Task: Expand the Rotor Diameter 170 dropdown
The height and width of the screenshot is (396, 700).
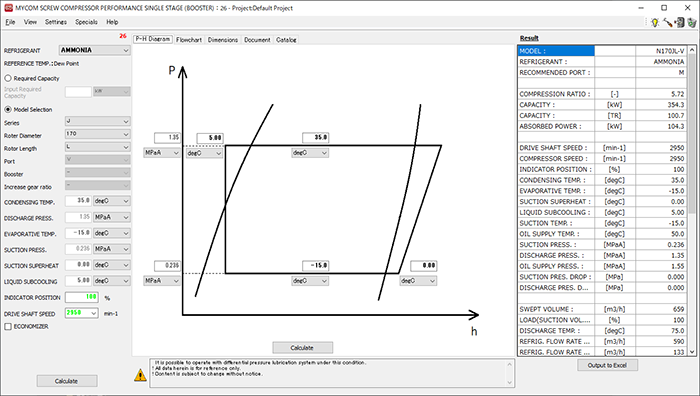Action: pyautogui.click(x=97, y=134)
